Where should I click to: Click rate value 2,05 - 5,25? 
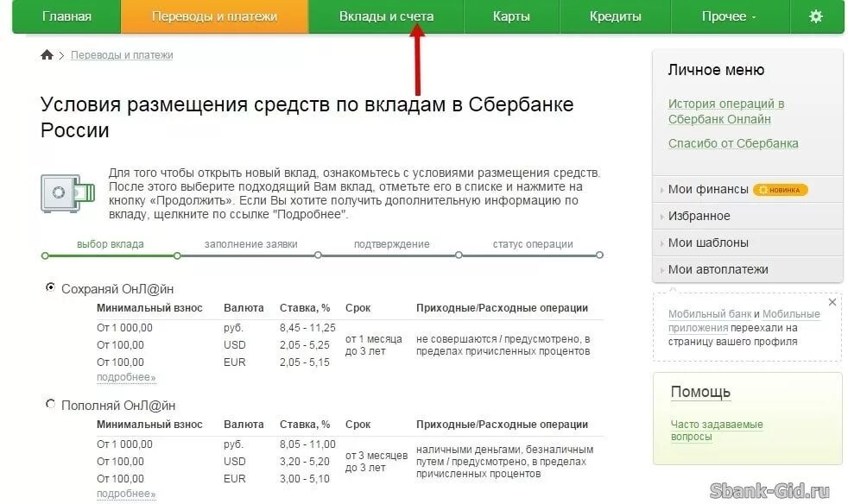pos(305,345)
